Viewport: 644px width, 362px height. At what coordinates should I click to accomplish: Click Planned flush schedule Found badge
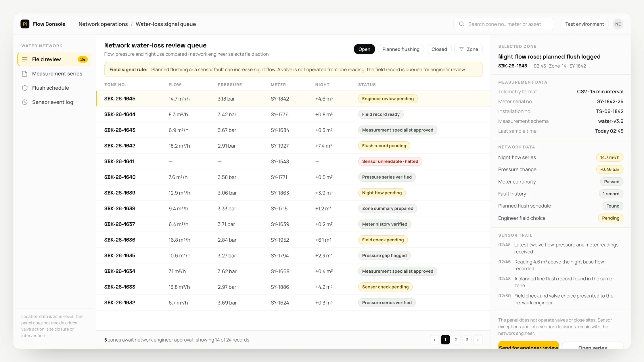[x=613, y=206]
